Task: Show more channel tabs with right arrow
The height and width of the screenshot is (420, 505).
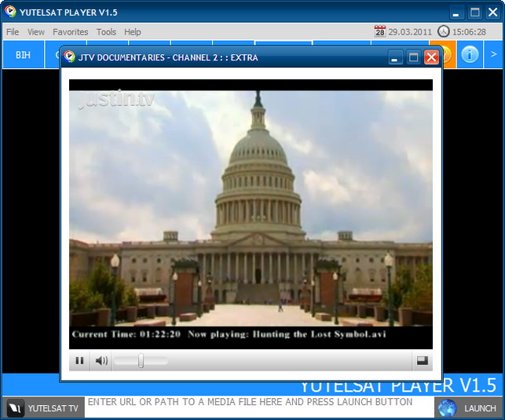Action: coord(493,54)
